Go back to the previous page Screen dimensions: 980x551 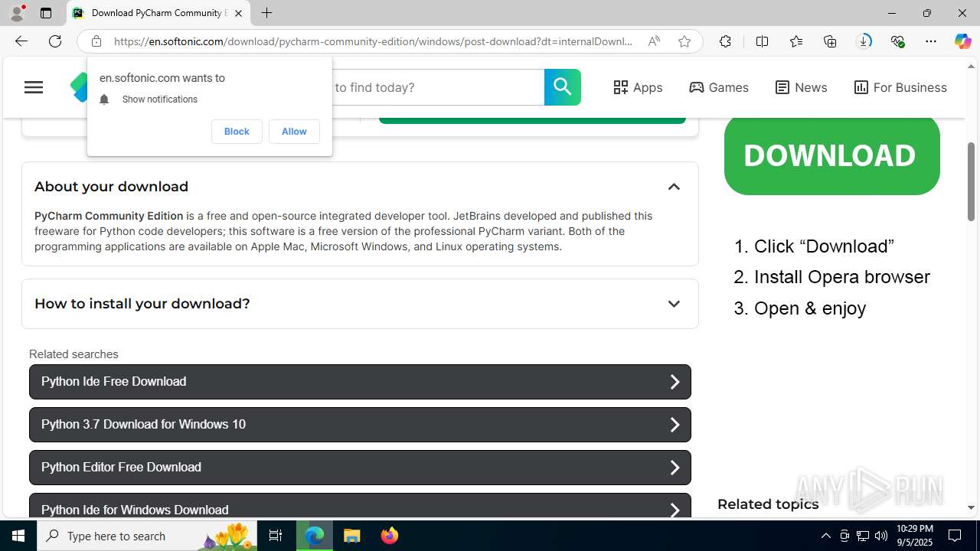point(21,41)
